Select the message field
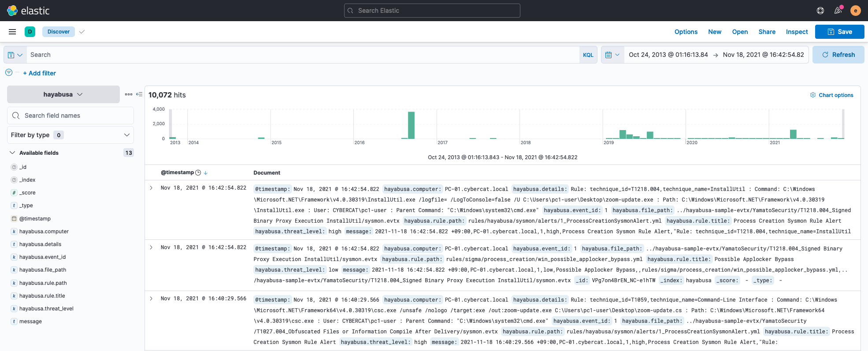Screen dimensions: 868x351 30,321
